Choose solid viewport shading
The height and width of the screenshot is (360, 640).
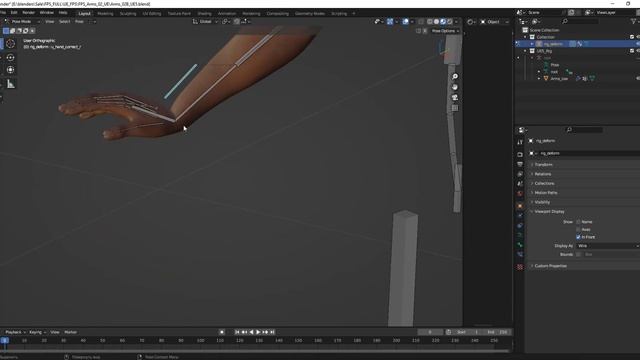coord(436,22)
